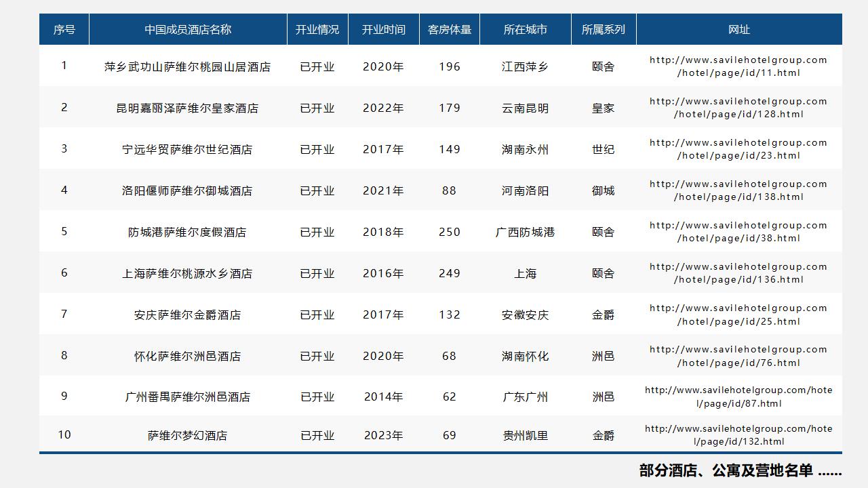
Task: Click the 网址 column header
Action: coord(739,30)
